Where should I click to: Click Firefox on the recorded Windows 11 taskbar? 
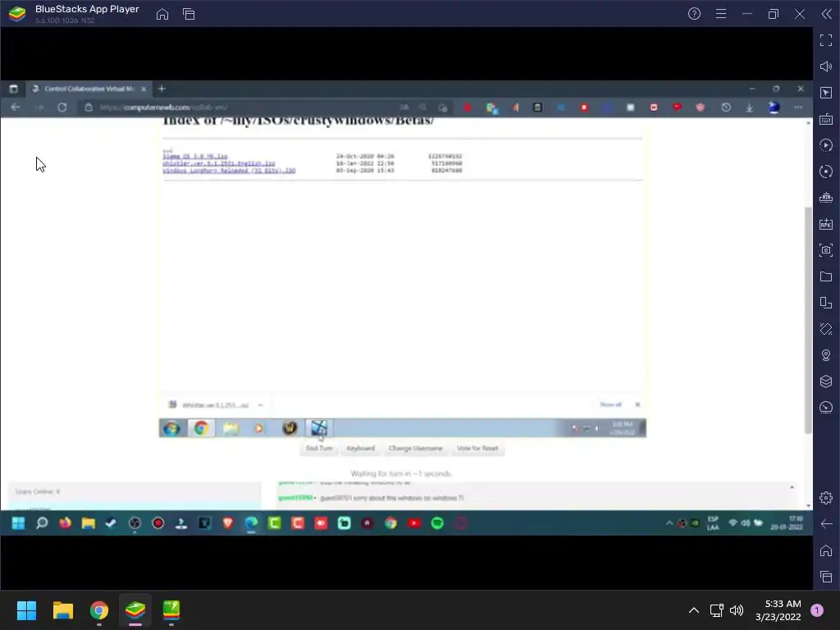(x=65, y=523)
